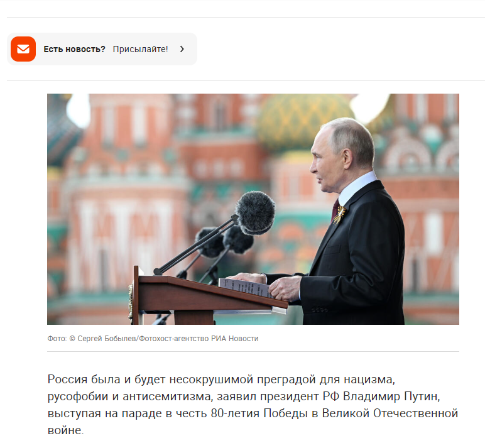
Task: Click the РИА Новости credit text
Action: click(235, 339)
